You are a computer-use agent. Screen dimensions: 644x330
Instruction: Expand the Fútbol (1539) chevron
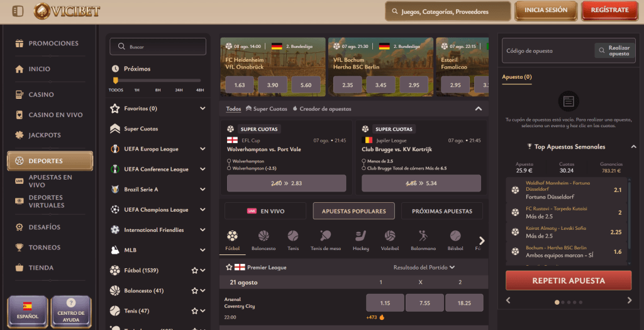[203, 270]
